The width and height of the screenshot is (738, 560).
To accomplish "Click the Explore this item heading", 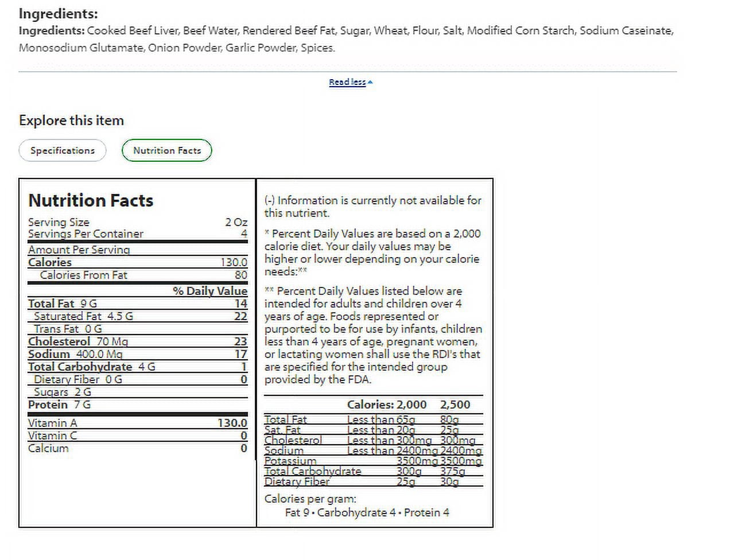I will [71, 120].
